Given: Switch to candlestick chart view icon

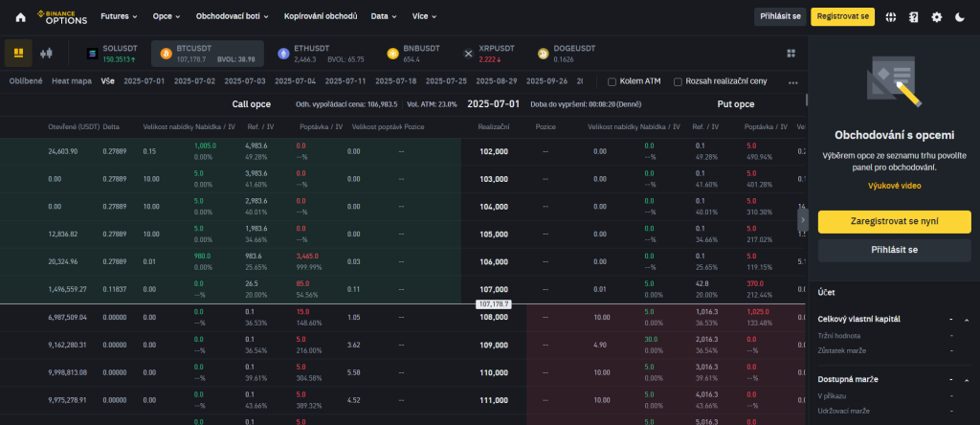Looking at the screenshot, I should [x=45, y=53].
